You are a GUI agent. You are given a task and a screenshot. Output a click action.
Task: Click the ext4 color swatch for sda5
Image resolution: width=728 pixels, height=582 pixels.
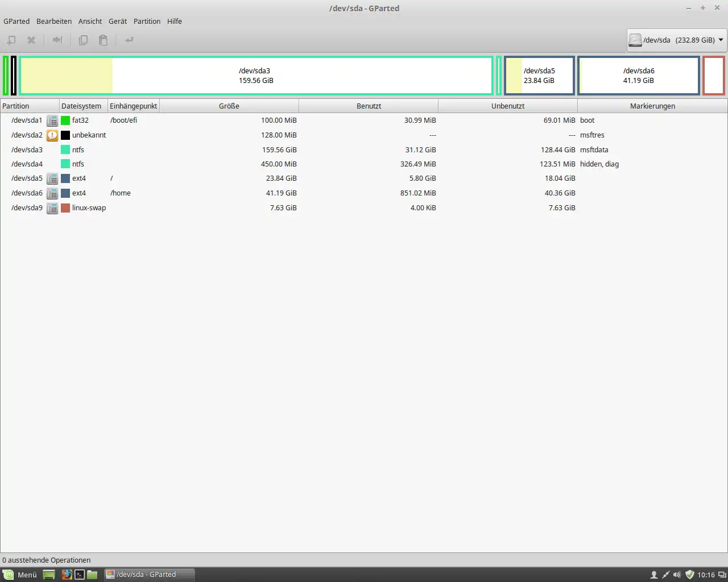point(65,178)
